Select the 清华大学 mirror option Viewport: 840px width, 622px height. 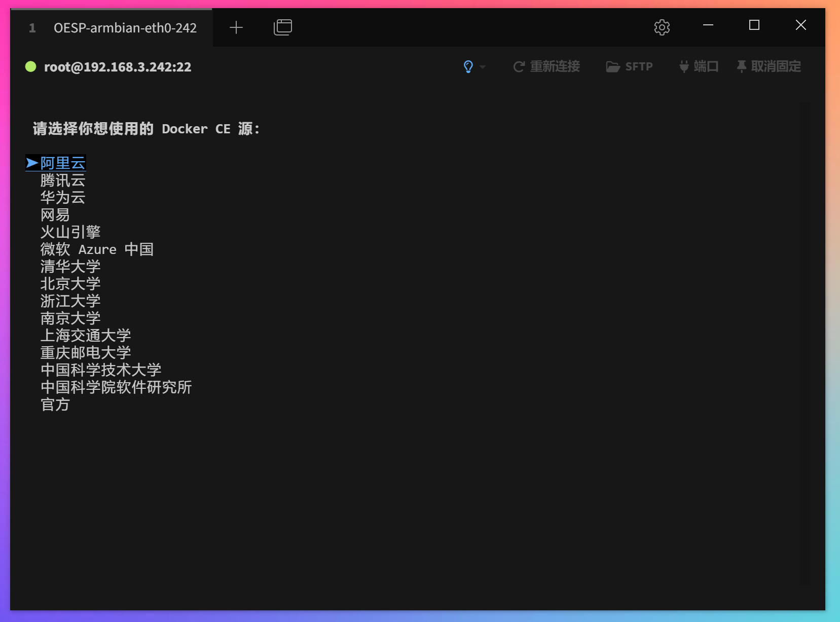coord(70,267)
